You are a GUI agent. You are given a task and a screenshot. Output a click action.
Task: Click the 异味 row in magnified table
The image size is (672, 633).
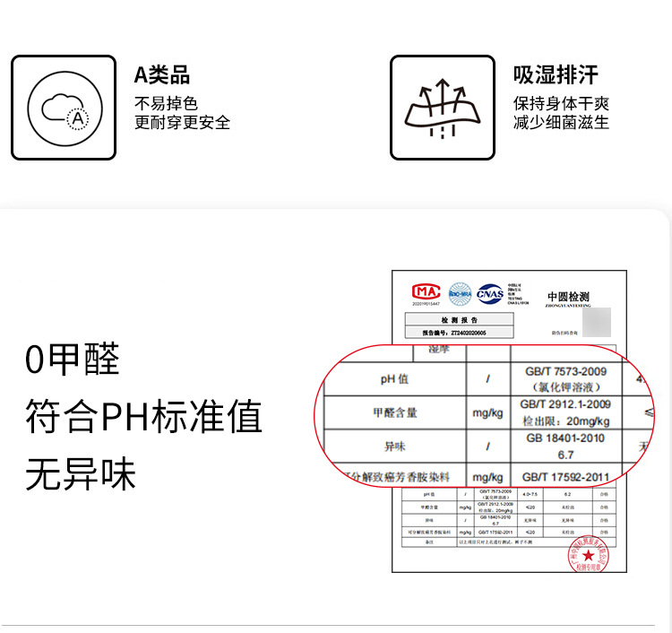click(x=488, y=447)
